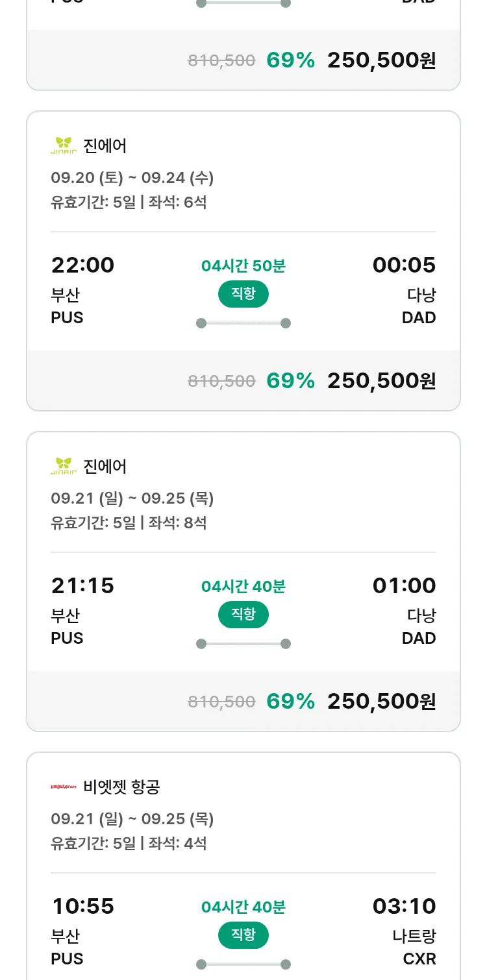The image size is (487, 980).
Task: Select the 250,500원 price on the 09.20 flight
Action: click(381, 381)
